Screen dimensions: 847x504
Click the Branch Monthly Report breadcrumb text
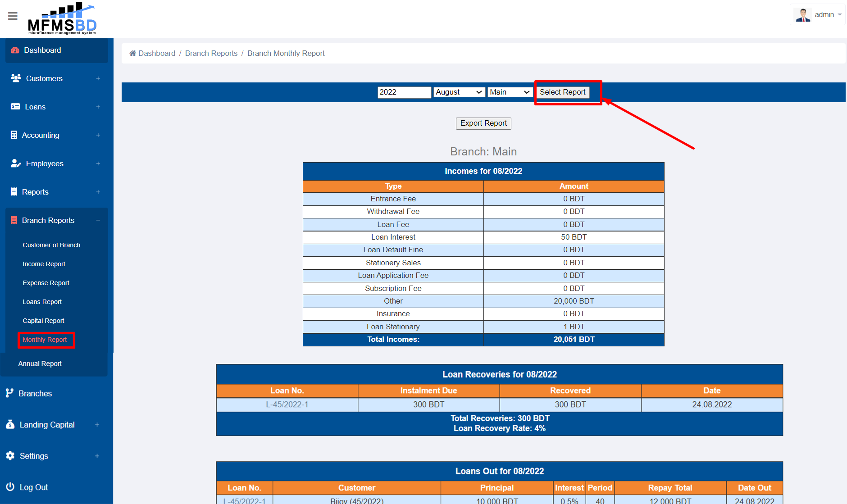286,53
